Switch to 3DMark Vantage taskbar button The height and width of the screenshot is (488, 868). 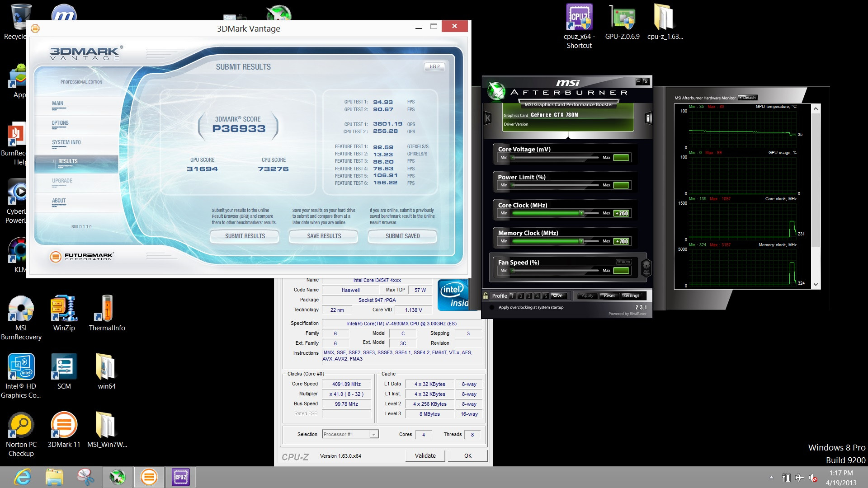coord(149,477)
